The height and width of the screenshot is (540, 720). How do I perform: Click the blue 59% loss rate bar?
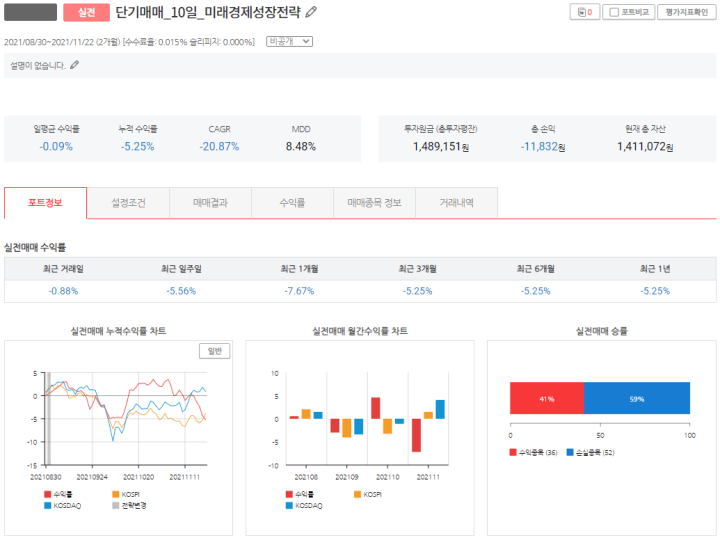(637, 398)
